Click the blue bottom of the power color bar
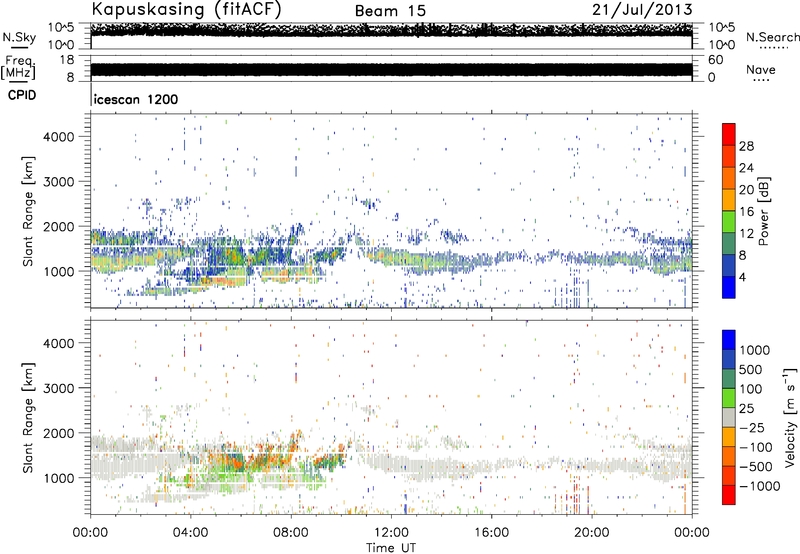Screen dimensions: 800x554 (x=729, y=287)
